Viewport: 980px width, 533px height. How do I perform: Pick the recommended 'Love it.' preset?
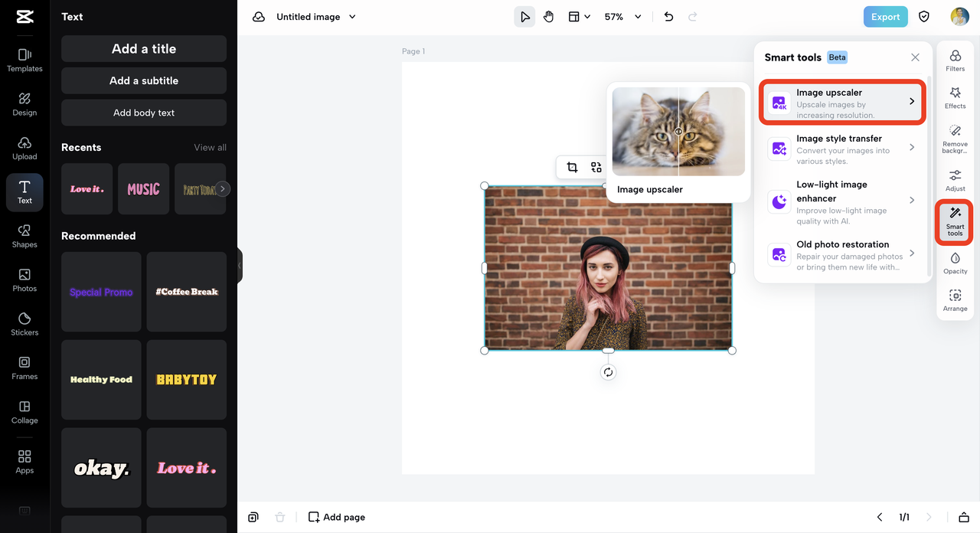coord(187,468)
